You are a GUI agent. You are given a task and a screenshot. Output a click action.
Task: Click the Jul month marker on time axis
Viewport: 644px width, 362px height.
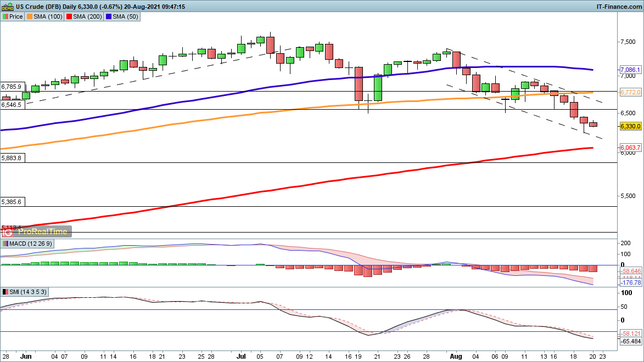(x=240, y=355)
